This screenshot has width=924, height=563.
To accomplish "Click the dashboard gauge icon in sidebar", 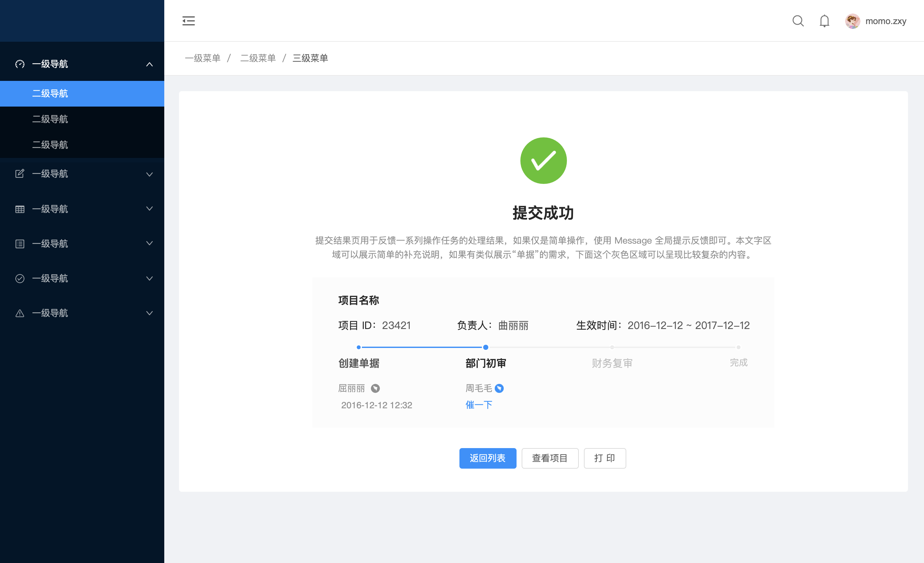I will coord(20,64).
